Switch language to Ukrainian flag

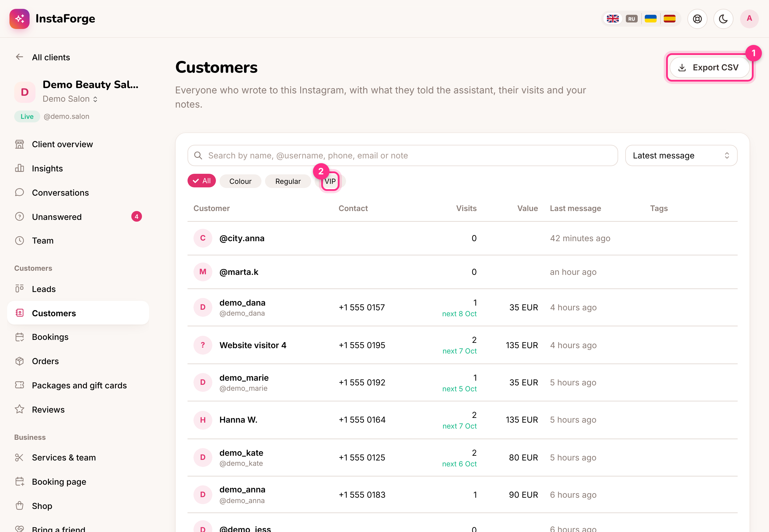click(650, 19)
